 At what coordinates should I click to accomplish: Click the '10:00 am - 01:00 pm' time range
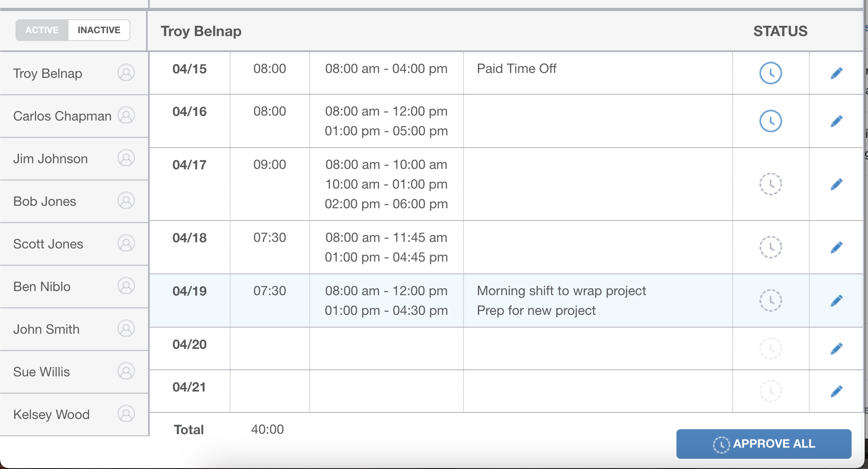tap(386, 184)
